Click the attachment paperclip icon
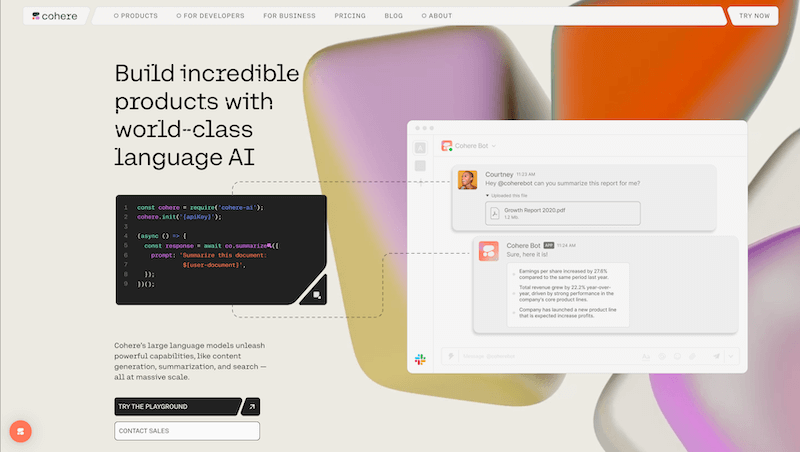Screen dimensions: 800x452 pyautogui.click(x=692, y=357)
